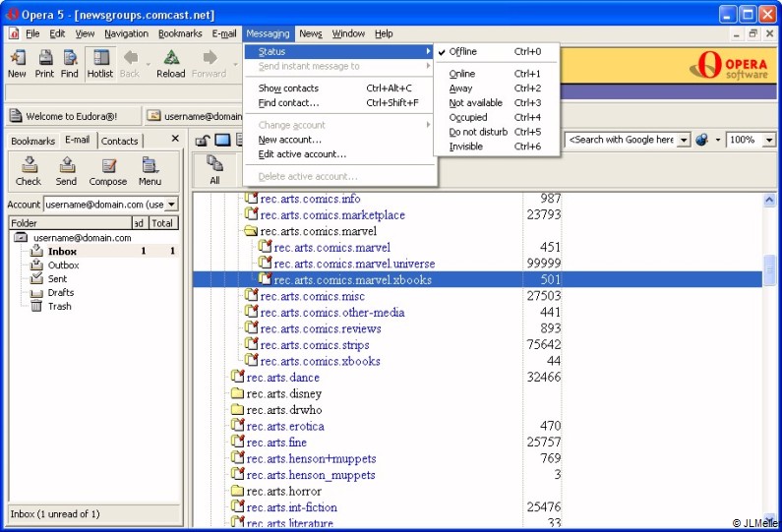Choose Show contacts menu entry

coord(338,89)
